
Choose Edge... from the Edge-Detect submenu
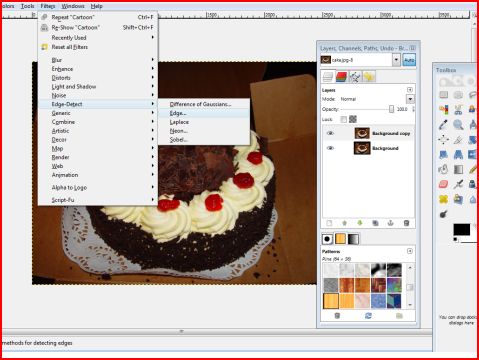[x=204, y=113]
